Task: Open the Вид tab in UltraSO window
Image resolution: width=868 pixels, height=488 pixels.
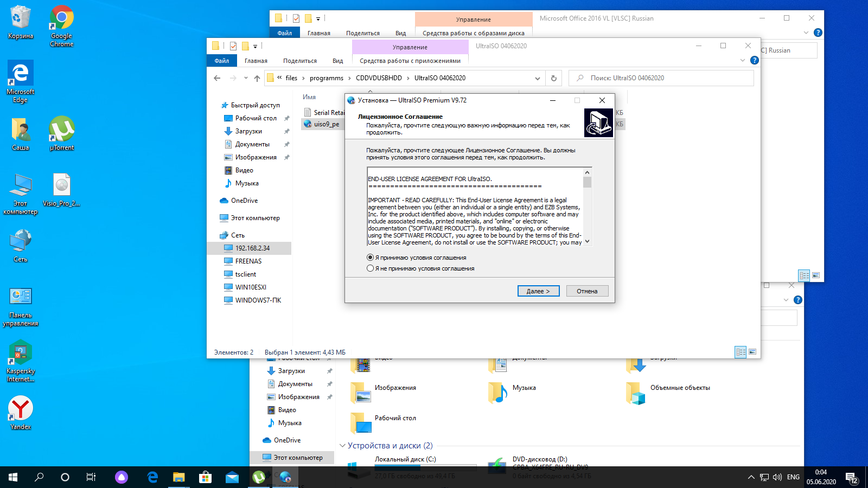Action: 338,61
